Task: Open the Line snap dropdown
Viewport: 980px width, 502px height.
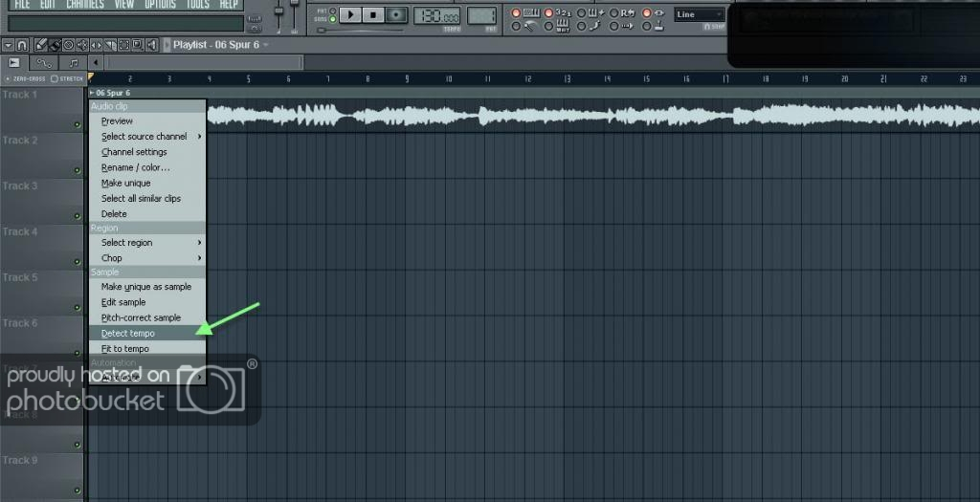Action: tap(700, 14)
